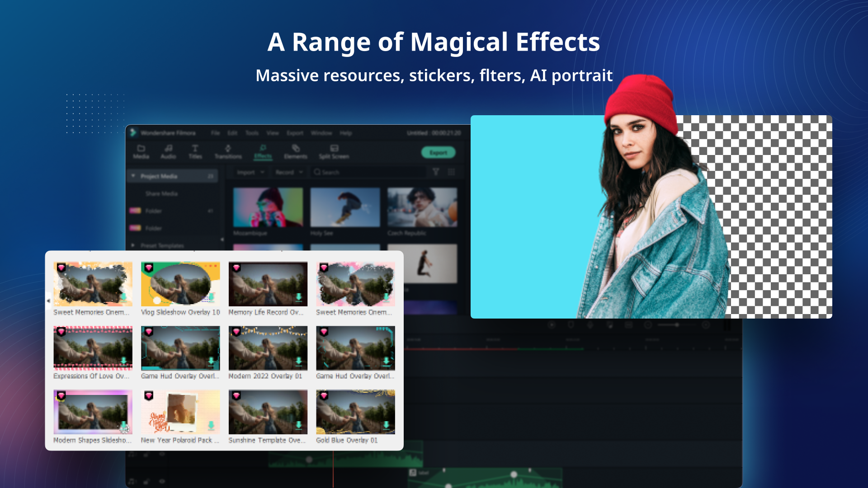
Task: Choose the Vlog Slideshow Overlay 10 effect
Action: (180, 284)
